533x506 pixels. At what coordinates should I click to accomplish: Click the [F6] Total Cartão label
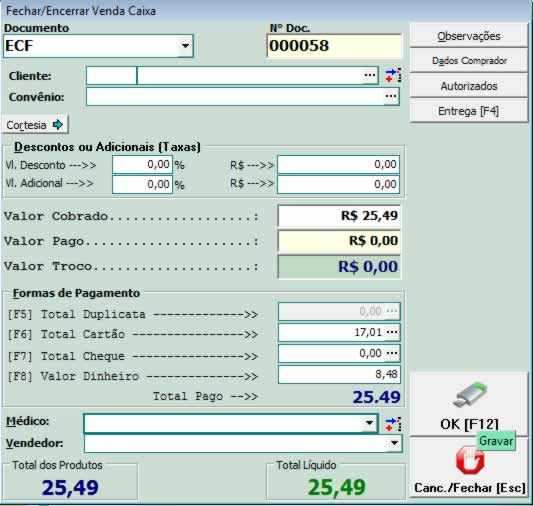click(x=66, y=334)
